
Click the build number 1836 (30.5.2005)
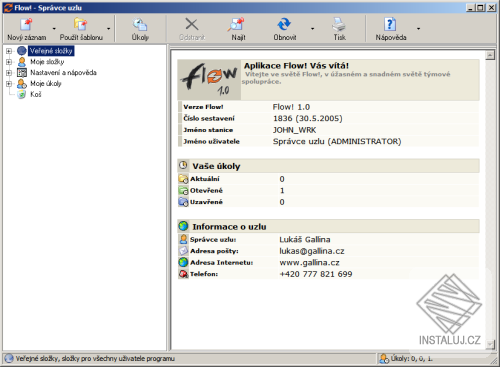[308, 118]
